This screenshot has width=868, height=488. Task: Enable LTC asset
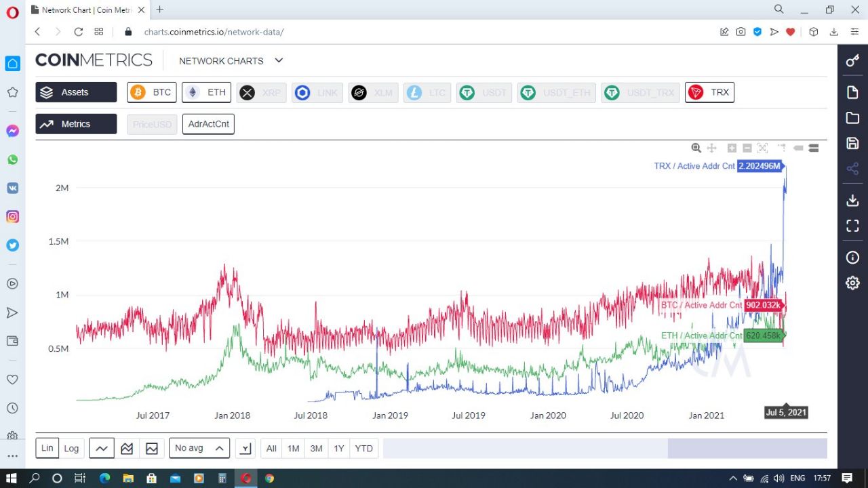pos(428,93)
